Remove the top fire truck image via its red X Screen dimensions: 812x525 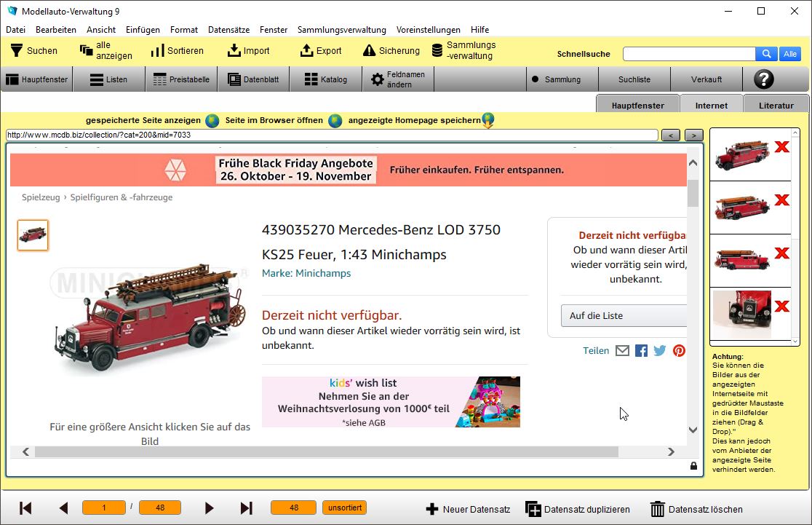tap(781, 146)
